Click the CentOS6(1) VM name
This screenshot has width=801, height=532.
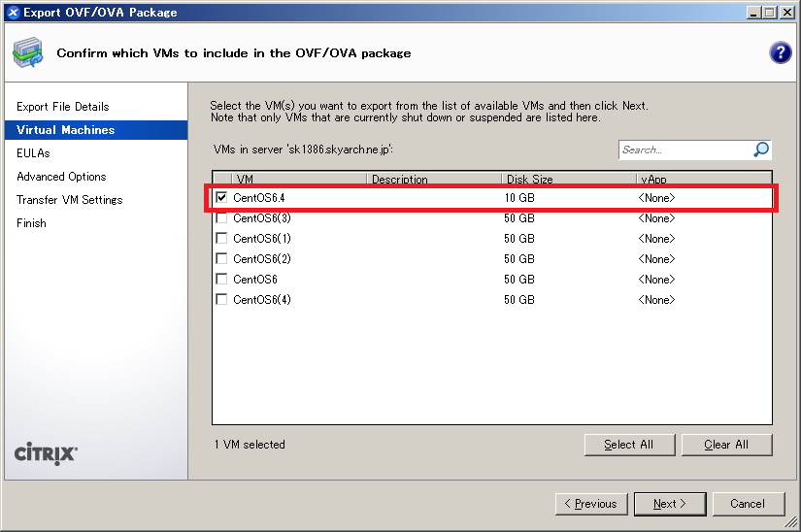point(262,239)
